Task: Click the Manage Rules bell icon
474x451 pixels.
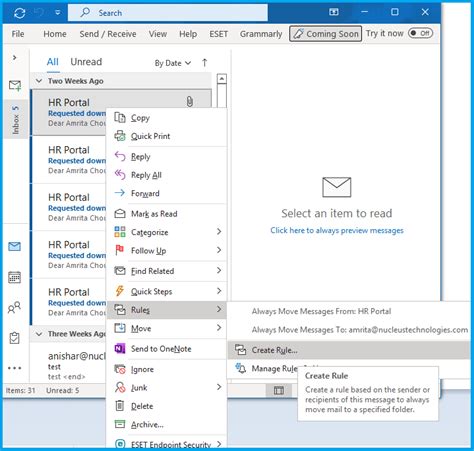Action: (240, 368)
